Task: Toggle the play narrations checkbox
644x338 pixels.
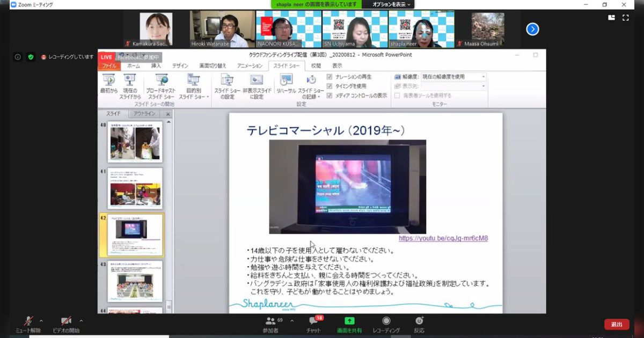Action: (330, 77)
